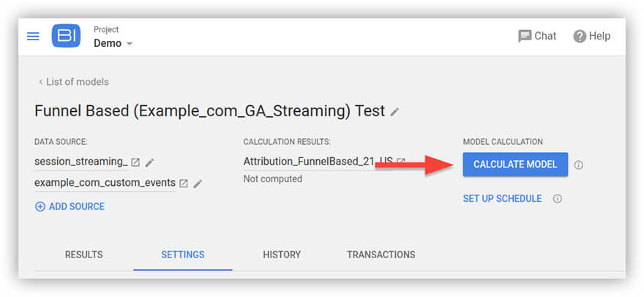Click the BI logo icon
Screen dimensions: 644x297
point(66,36)
